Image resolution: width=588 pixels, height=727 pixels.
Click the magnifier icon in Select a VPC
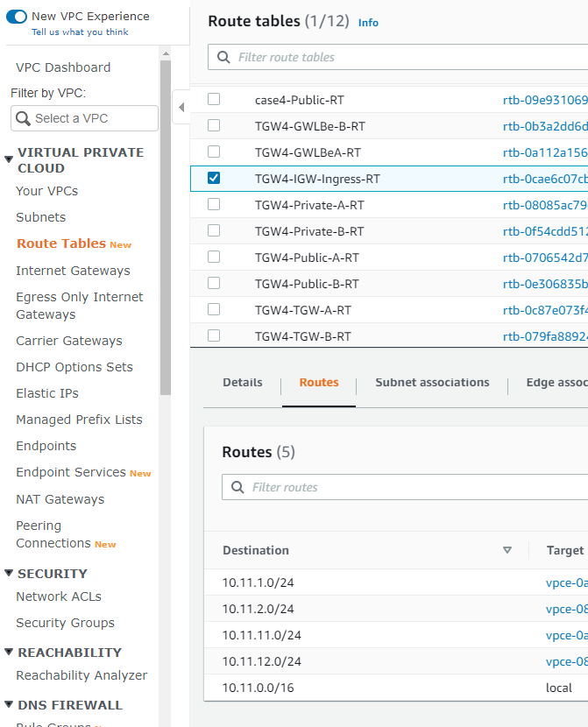23,118
